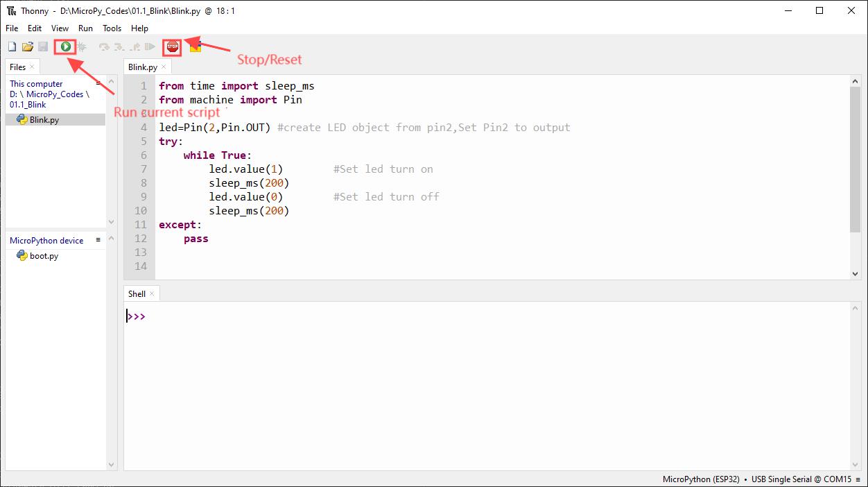The height and width of the screenshot is (487, 868).
Task: Open the Tools menu
Action: [x=112, y=28]
